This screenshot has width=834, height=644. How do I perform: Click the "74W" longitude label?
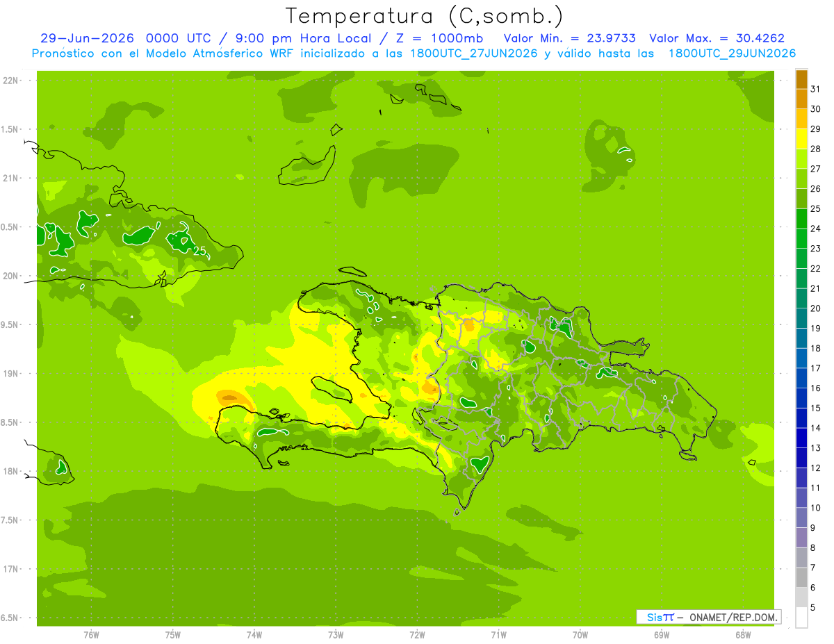coord(254,635)
